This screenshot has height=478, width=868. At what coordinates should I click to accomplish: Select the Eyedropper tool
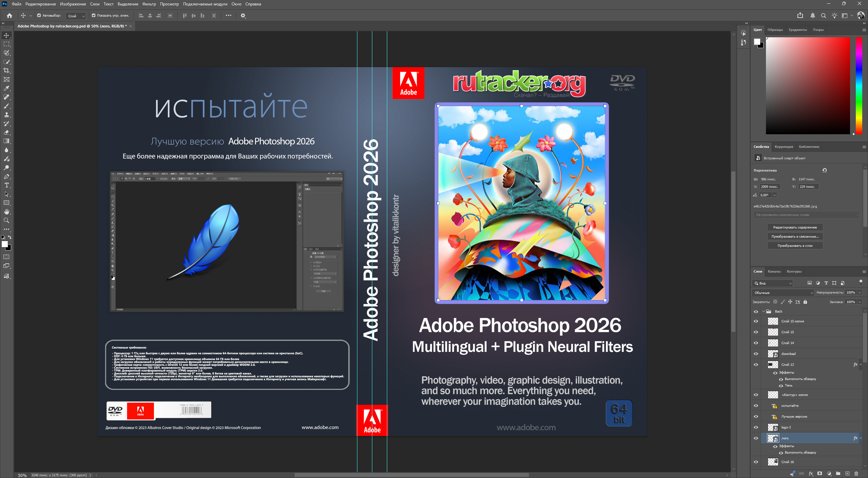coord(6,88)
